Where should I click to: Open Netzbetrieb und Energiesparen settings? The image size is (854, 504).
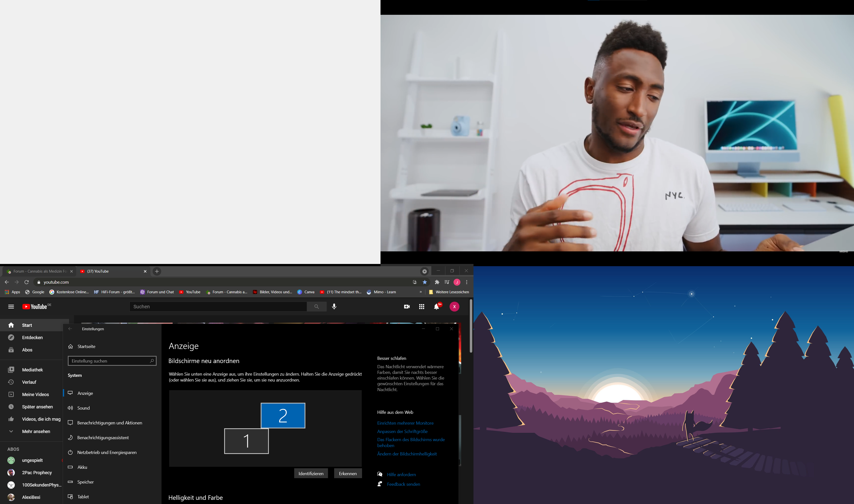tap(107, 452)
